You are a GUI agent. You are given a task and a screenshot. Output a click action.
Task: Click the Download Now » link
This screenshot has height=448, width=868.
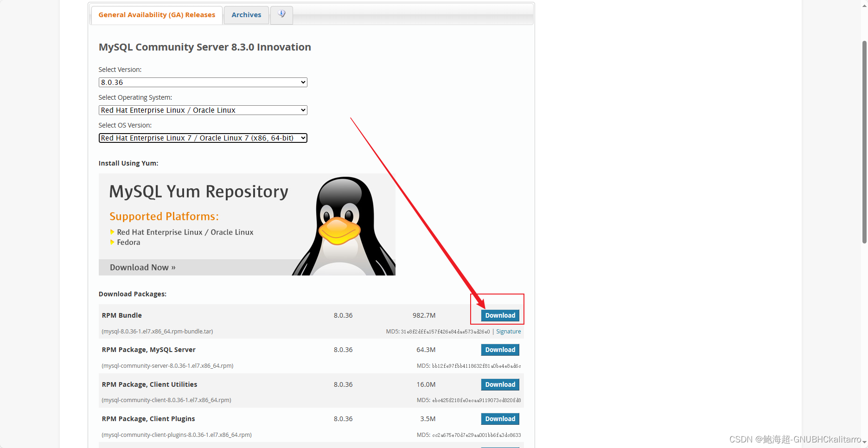coord(143,268)
